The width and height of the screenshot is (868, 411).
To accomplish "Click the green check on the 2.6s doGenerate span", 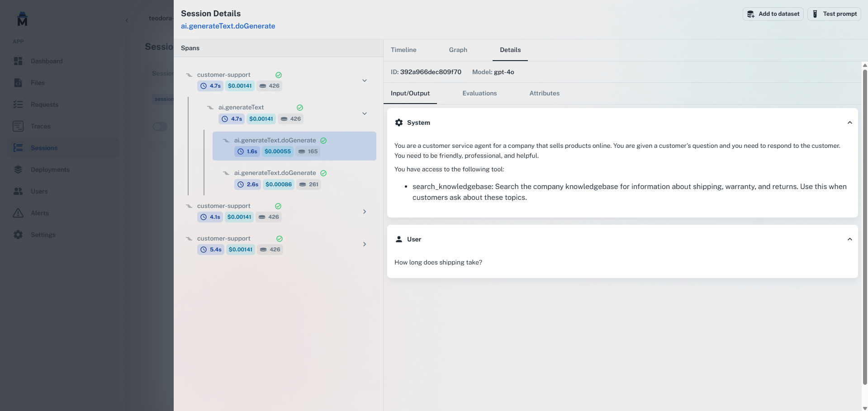I will 323,173.
